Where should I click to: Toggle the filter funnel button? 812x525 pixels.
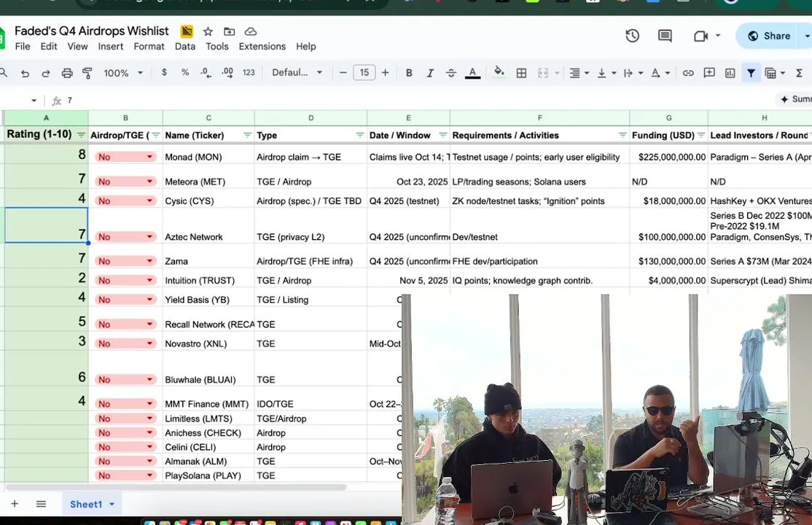751,73
